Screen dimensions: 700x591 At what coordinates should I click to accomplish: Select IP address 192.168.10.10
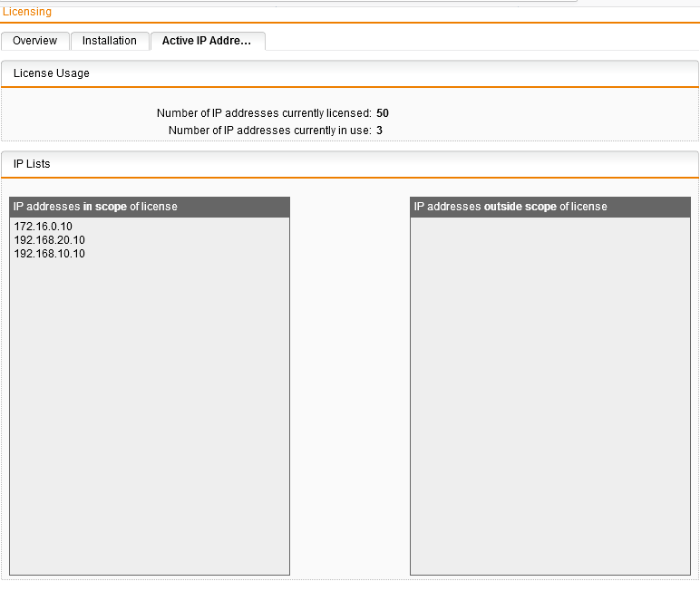(49, 254)
